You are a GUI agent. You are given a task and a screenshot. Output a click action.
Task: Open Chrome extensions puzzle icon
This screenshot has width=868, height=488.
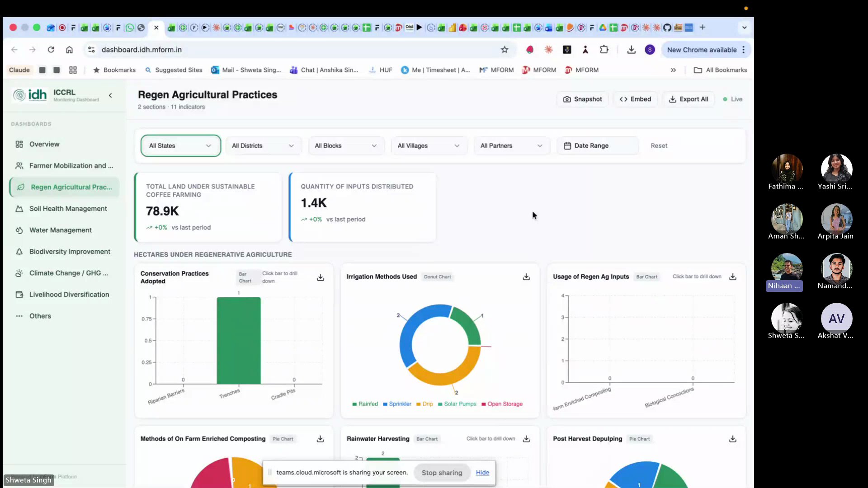pos(604,50)
